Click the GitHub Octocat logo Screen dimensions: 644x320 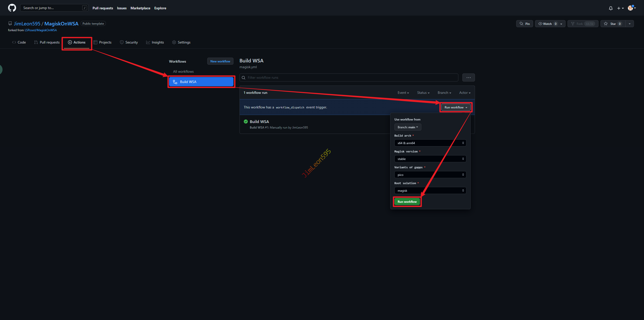[x=12, y=8]
